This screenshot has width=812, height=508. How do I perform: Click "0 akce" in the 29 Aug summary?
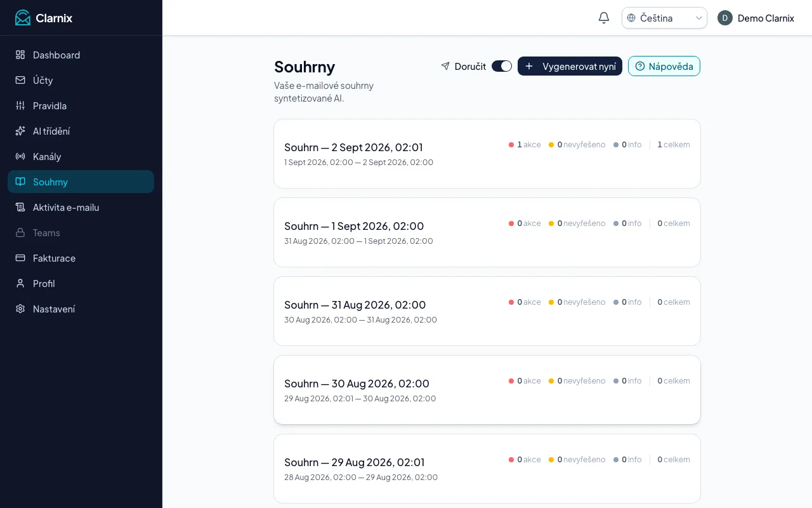click(x=525, y=460)
